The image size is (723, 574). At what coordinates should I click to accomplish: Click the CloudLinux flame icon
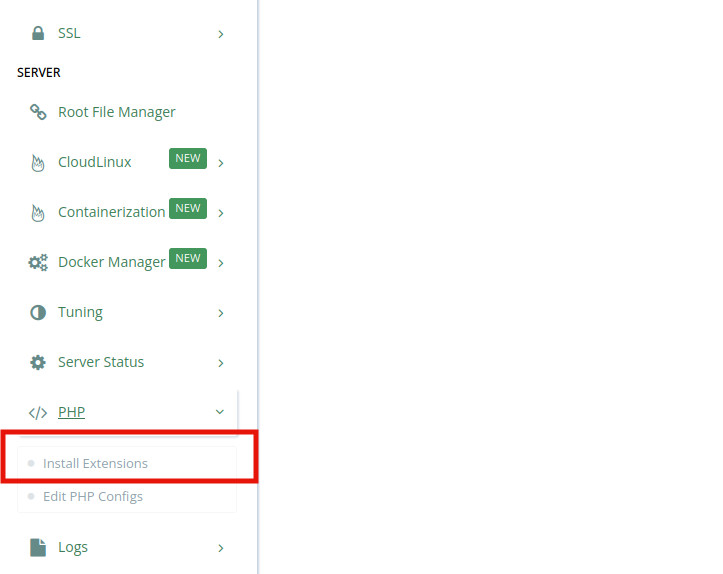[38, 163]
